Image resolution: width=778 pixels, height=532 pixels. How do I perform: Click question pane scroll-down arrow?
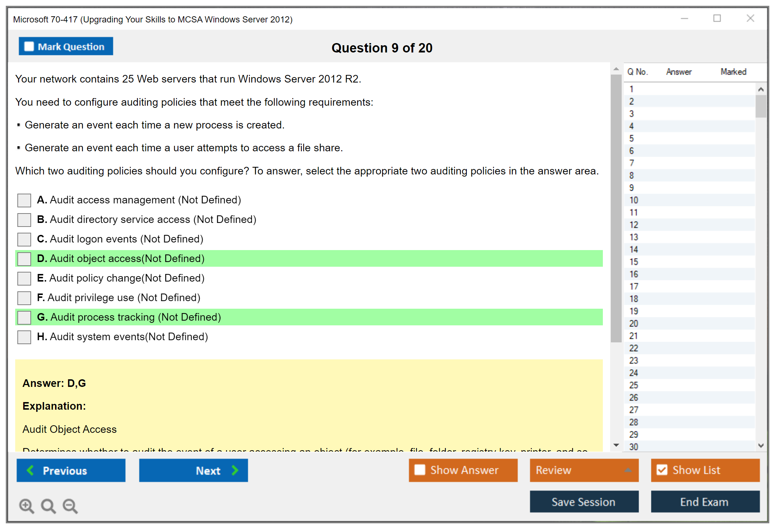[x=616, y=445]
